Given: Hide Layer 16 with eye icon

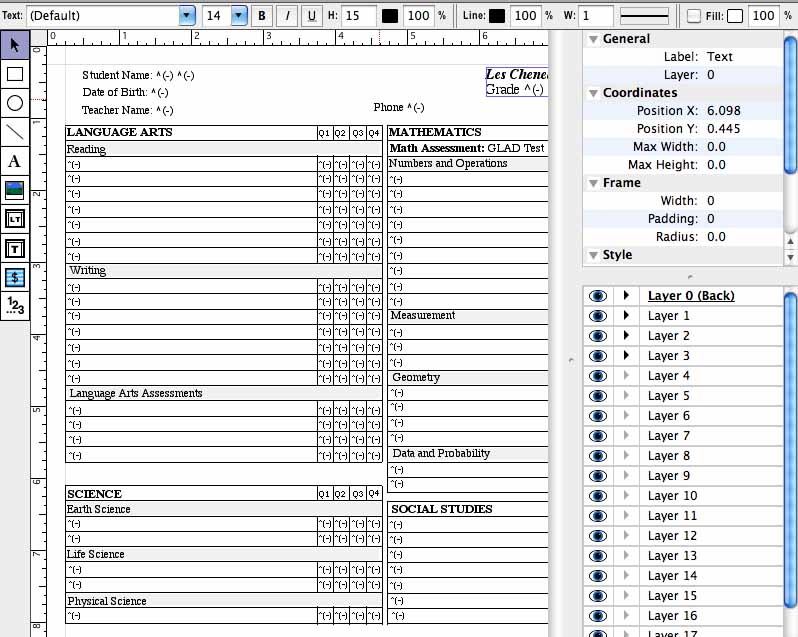Looking at the screenshot, I should tap(597, 616).
